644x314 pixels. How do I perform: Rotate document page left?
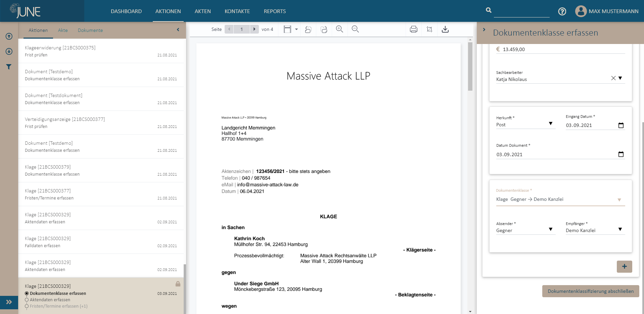[x=308, y=30]
